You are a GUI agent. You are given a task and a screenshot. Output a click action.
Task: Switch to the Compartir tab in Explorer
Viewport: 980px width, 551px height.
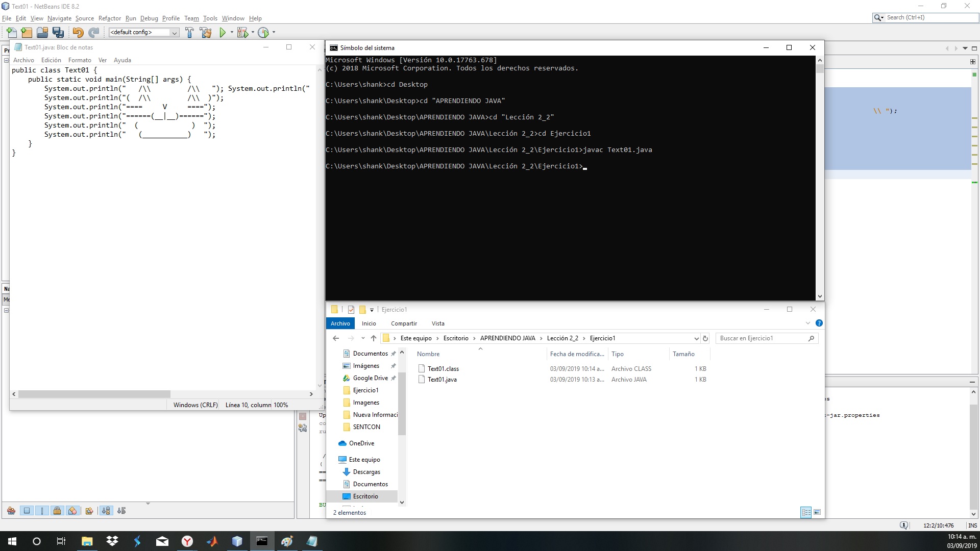(403, 323)
